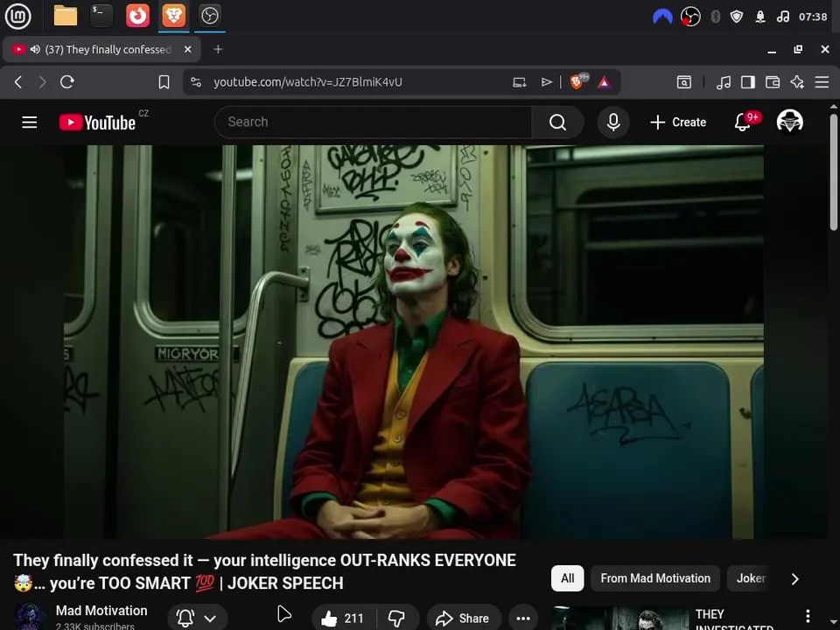Image resolution: width=840 pixels, height=630 pixels.
Task: Open Mad Motivation channel avatar
Action: click(x=30, y=617)
